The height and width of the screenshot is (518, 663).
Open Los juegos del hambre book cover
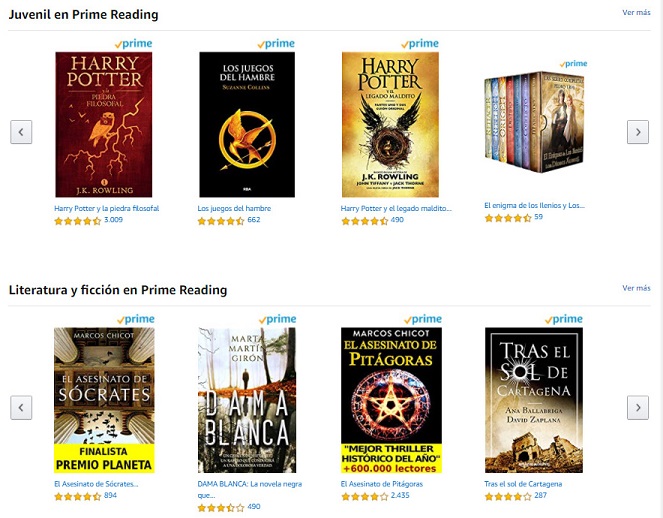pyautogui.click(x=247, y=124)
